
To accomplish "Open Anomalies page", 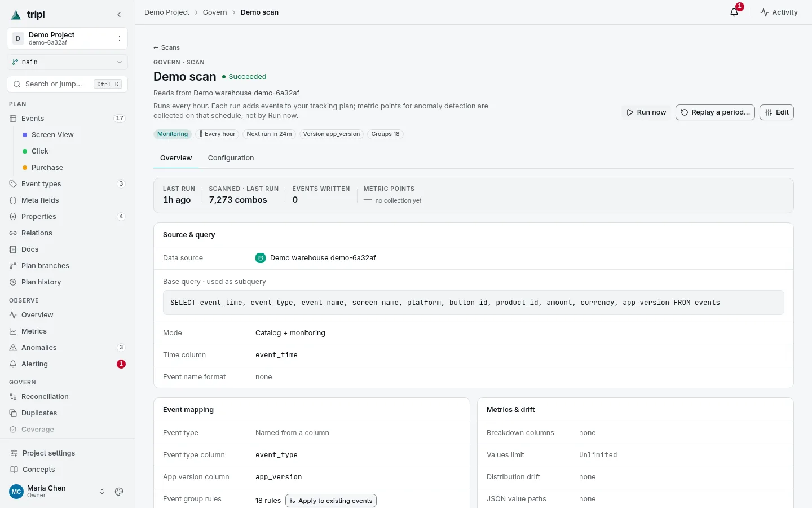I will click(67, 348).
